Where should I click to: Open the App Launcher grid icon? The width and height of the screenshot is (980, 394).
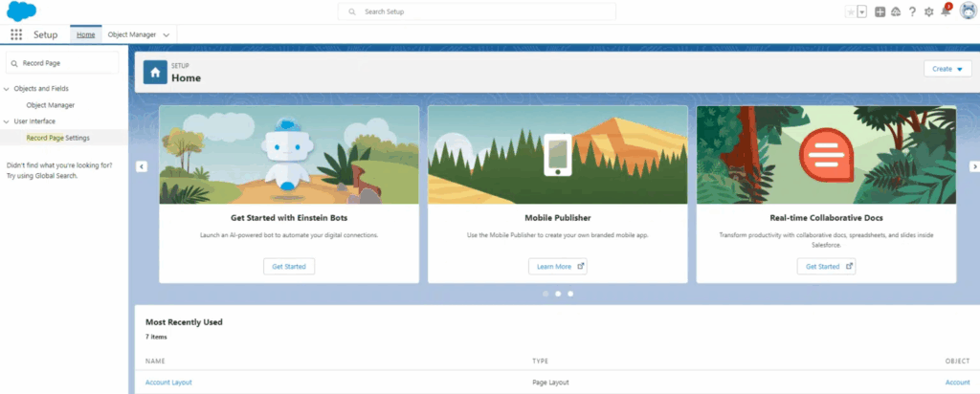(15, 34)
